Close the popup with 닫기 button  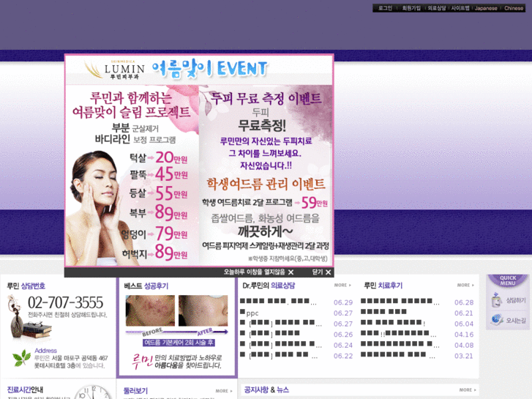click(321, 272)
